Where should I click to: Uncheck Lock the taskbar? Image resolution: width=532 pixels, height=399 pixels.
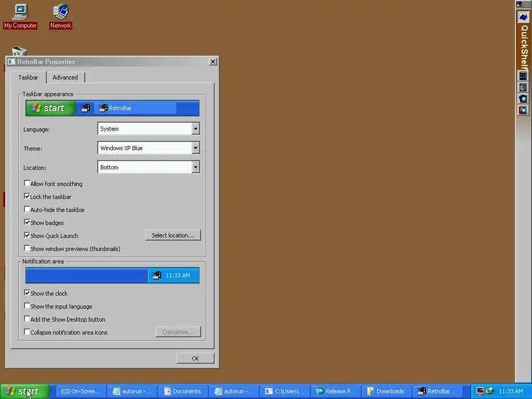click(27, 196)
